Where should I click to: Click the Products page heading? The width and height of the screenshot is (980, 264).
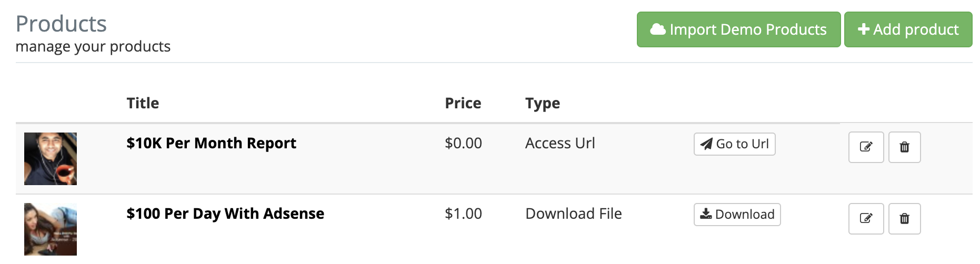point(61,24)
